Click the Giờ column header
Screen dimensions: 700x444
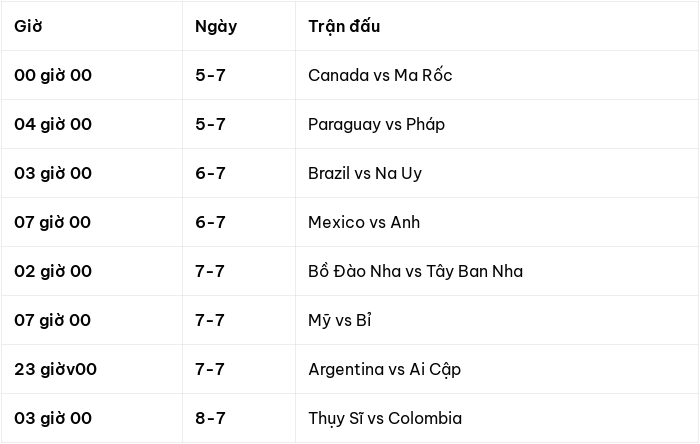pyautogui.click(x=28, y=26)
